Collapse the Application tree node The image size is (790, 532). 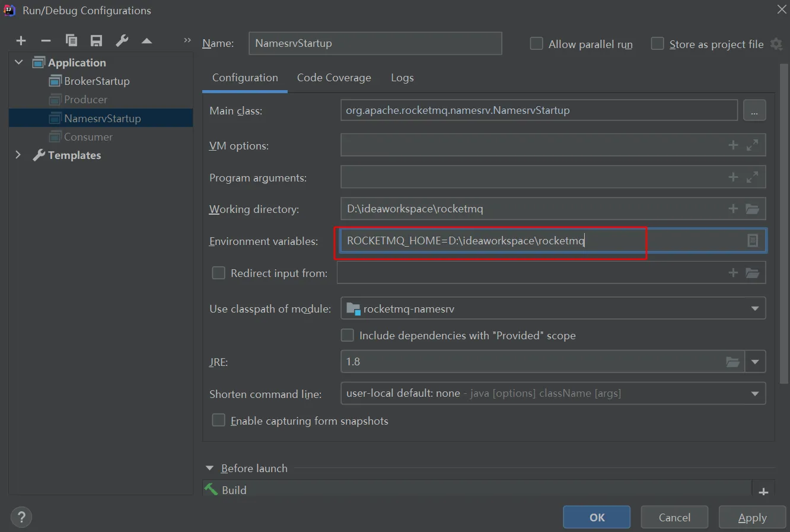(18, 62)
